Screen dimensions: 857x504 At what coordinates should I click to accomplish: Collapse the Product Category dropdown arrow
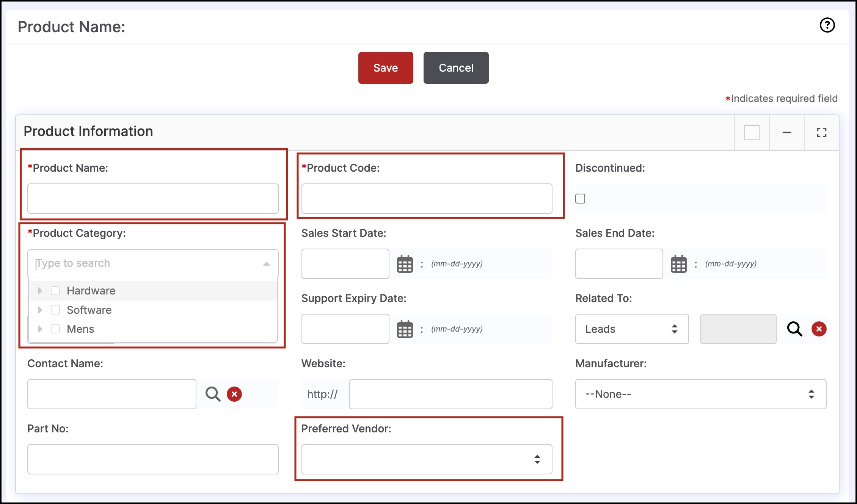[267, 264]
